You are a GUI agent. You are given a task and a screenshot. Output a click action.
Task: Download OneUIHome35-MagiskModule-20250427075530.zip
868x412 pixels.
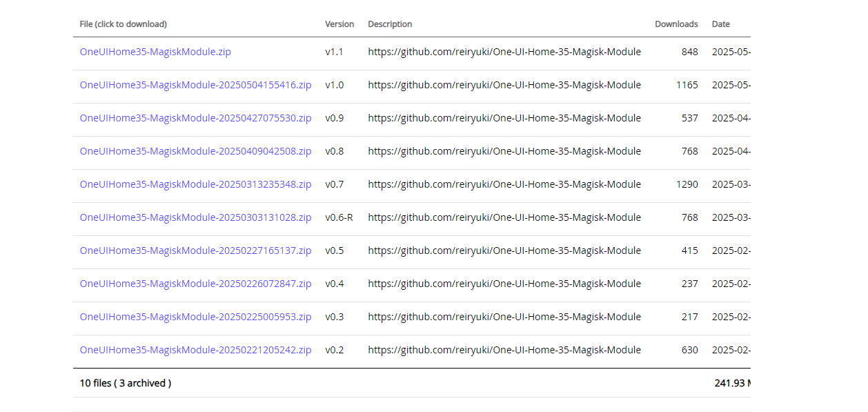pos(195,118)
